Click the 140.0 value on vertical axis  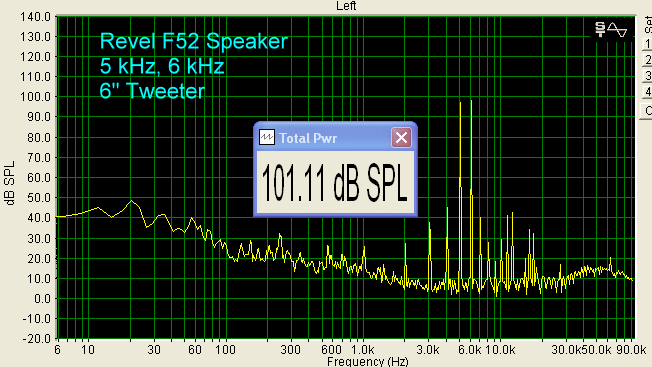click(35, 17)
